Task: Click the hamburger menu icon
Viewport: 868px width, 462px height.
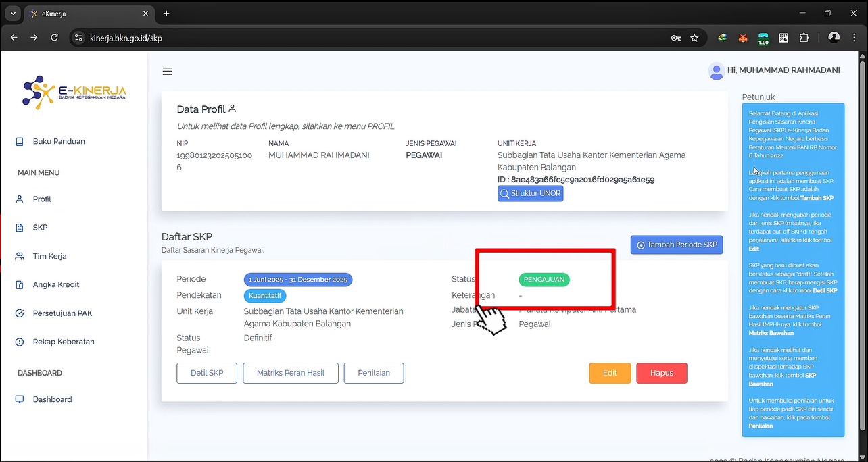Action: click(x=168, y=72)
